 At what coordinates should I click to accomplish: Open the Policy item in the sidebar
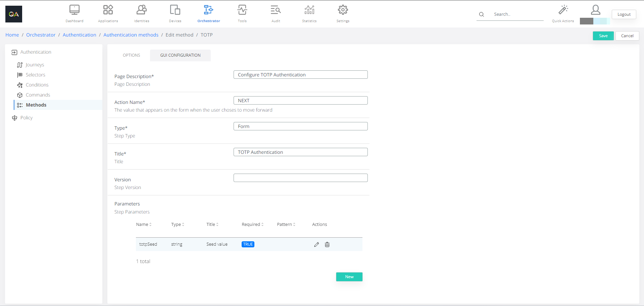coord(26,118)
